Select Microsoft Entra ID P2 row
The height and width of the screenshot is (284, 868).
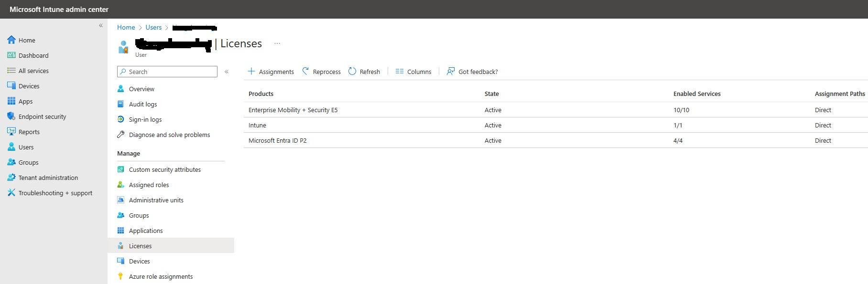click(x=556, y=140)
